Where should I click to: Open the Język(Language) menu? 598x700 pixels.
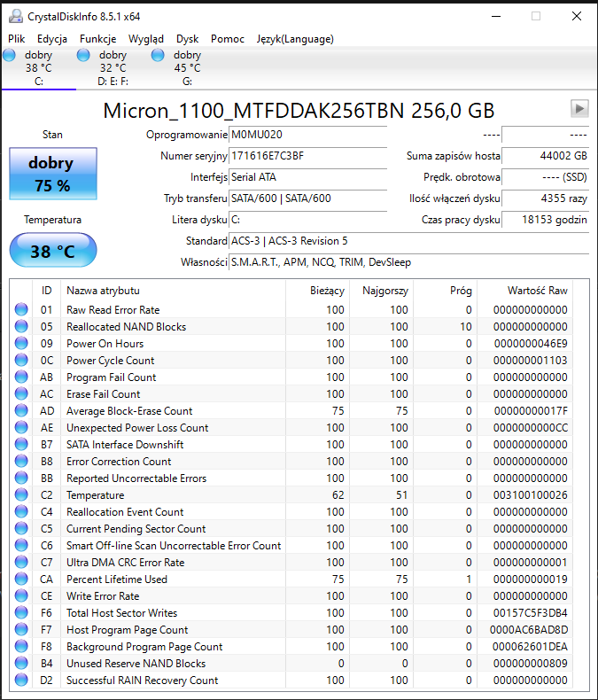[x=295, y=39]
